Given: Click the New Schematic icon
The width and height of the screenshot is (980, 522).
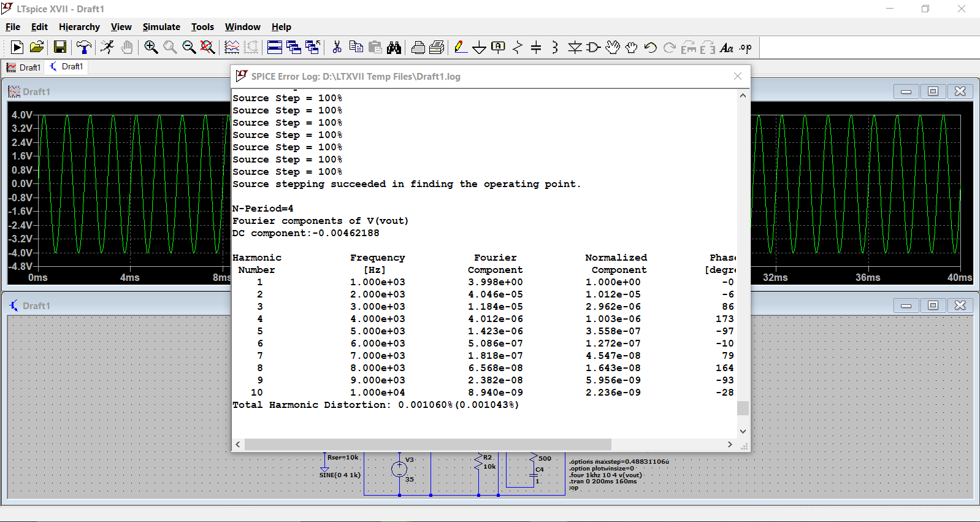Looking at the screenshot, I should 17,47.
